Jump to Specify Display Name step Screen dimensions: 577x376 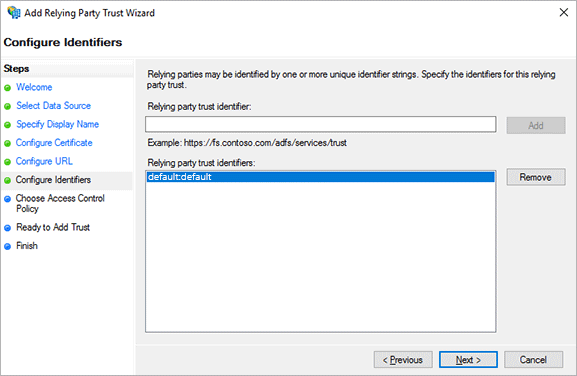pyautogui.click(x=57, y=124)
